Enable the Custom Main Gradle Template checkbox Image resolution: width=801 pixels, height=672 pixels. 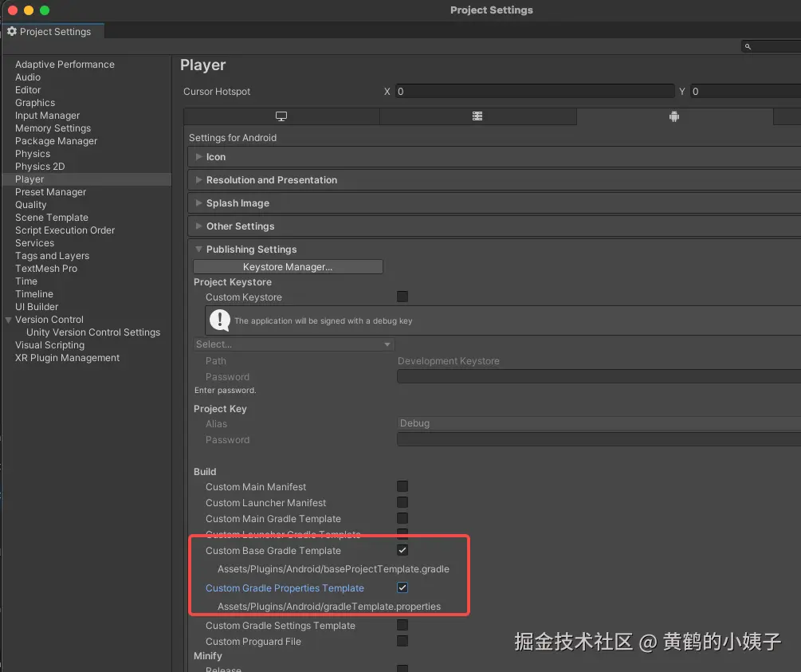pos(402,518)
